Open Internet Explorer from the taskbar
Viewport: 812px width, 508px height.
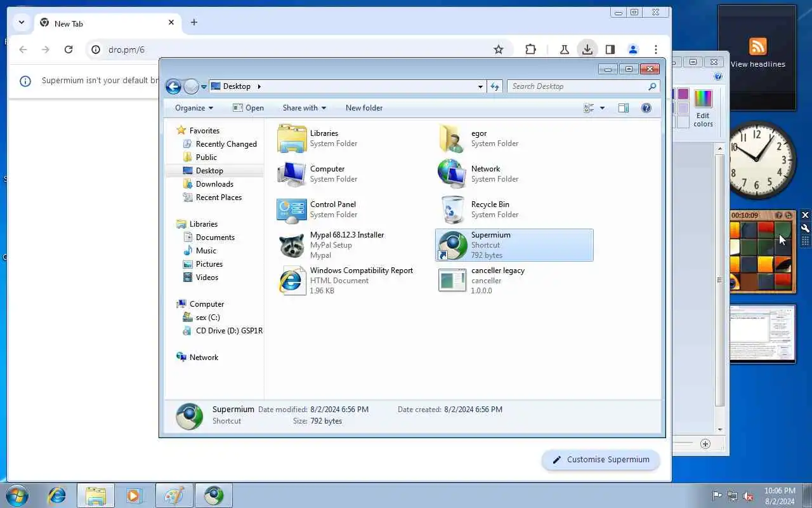[57, 495]
